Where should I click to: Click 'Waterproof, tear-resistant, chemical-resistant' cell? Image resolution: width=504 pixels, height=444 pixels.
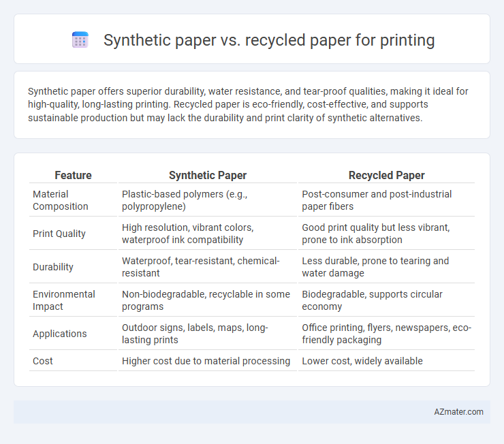point(208,267)
